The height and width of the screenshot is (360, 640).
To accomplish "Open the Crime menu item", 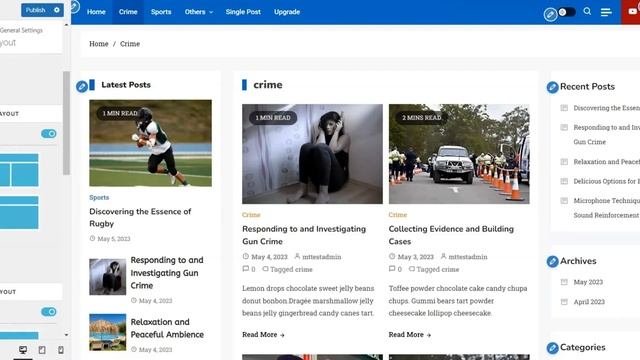I will (x=128, y=12).
